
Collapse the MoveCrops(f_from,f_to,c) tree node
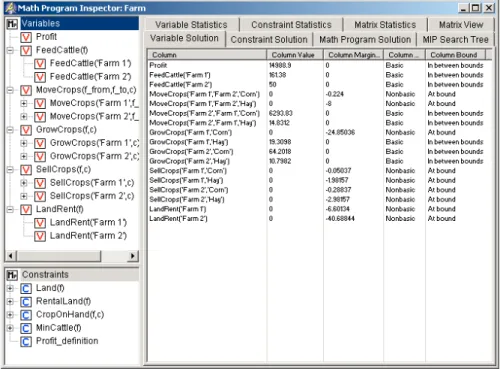click(x=10, y=90)
